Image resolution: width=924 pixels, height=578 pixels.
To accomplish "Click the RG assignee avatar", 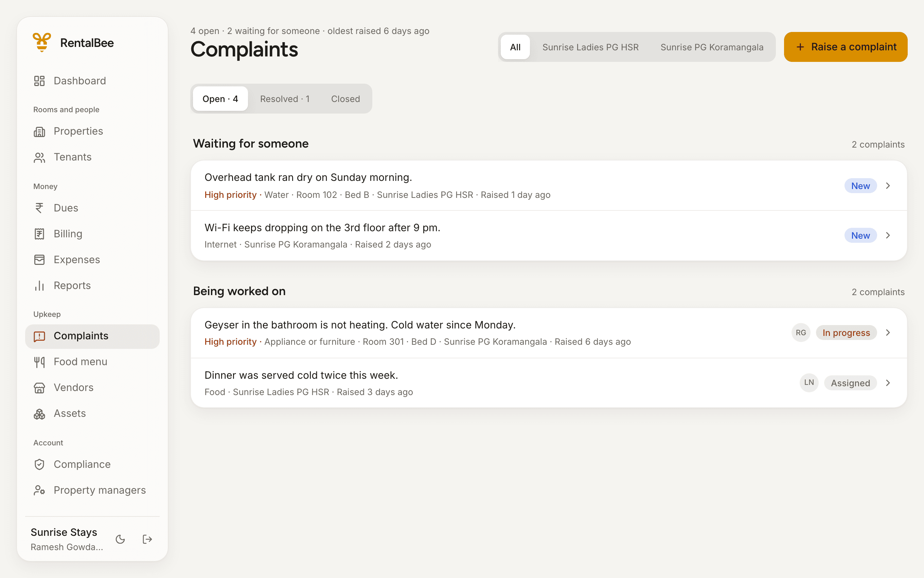I will (x=801, y=333).
